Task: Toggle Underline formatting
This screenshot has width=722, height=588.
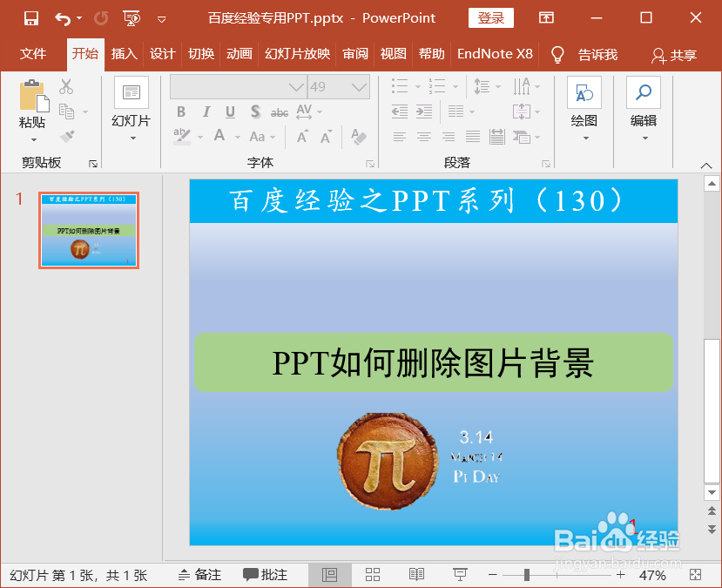Action: (x=230, y=112)
